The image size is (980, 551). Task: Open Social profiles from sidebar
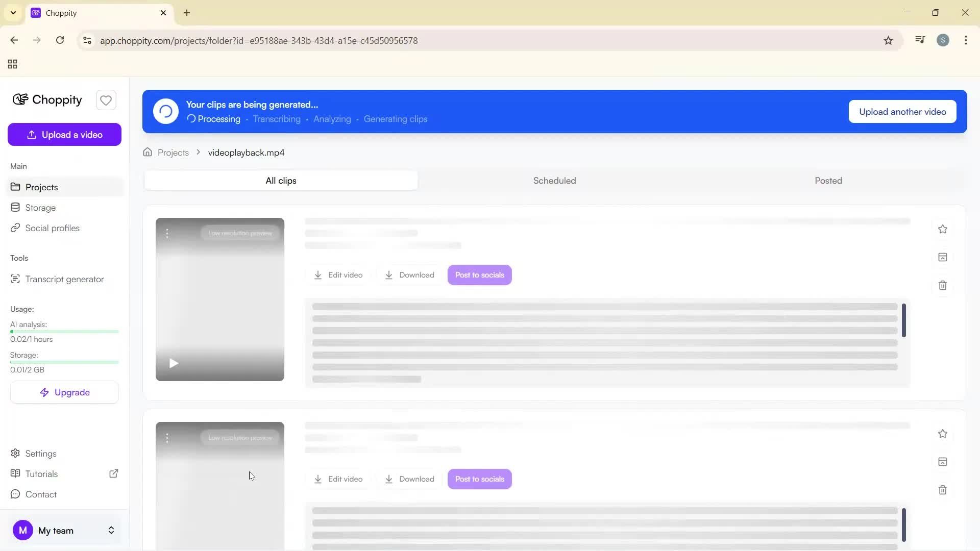coord(52,228)
